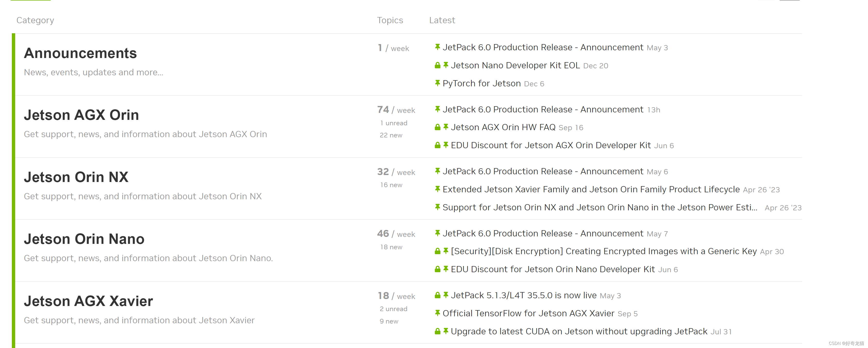Click '18 new' under Jetson Orin Nano

391,247
